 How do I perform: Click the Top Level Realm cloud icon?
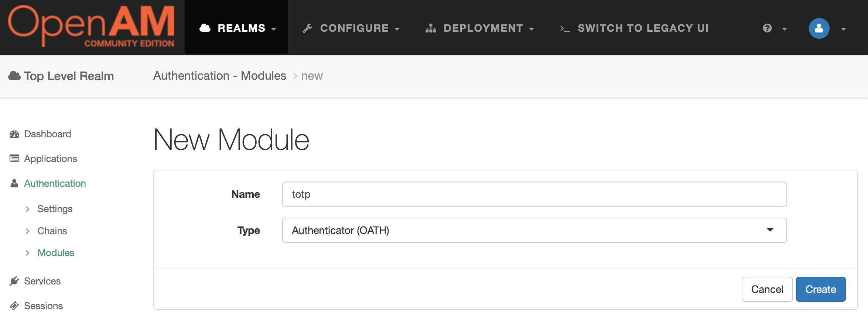(x=14, y=76)
